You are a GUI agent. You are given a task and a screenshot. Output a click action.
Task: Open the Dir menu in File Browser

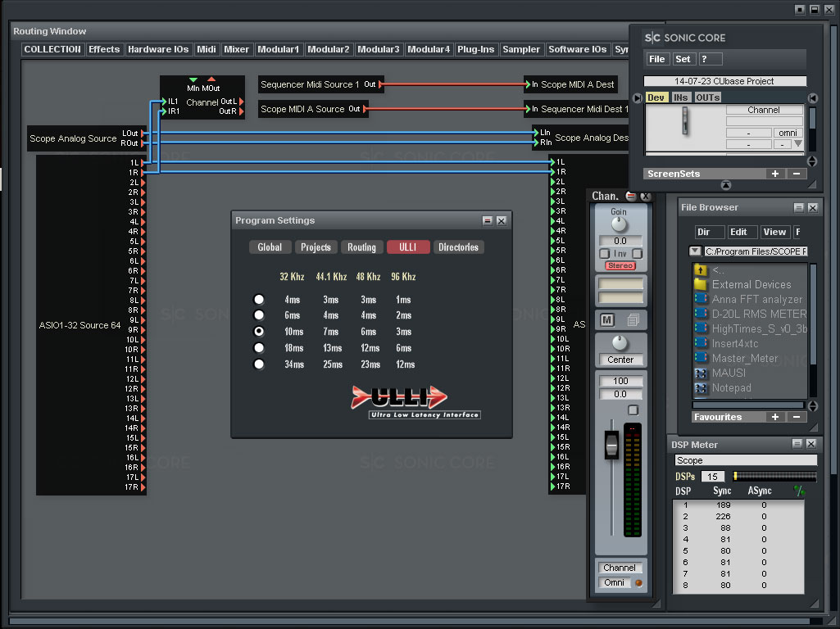point(709,232)
